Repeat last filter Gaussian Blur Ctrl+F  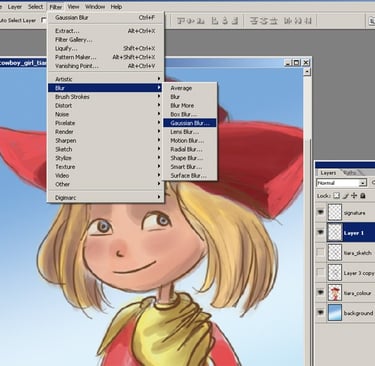pyautogui.click(x=105, y=17)
